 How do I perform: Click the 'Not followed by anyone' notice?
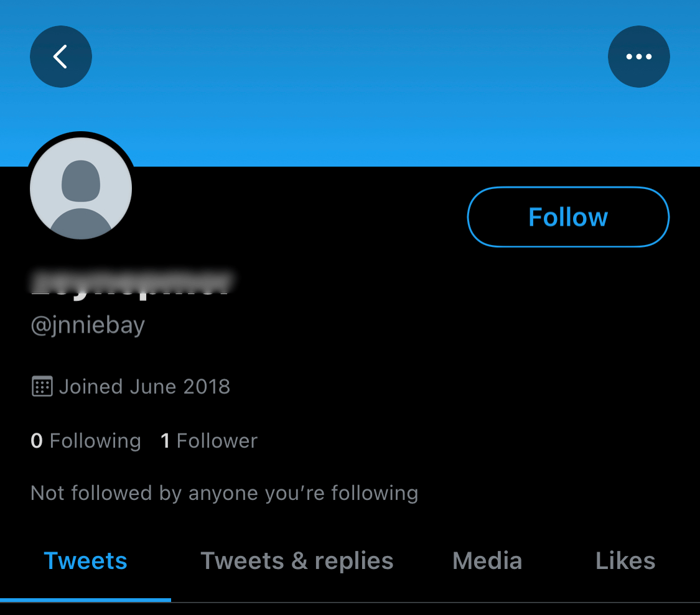point(224,492)
